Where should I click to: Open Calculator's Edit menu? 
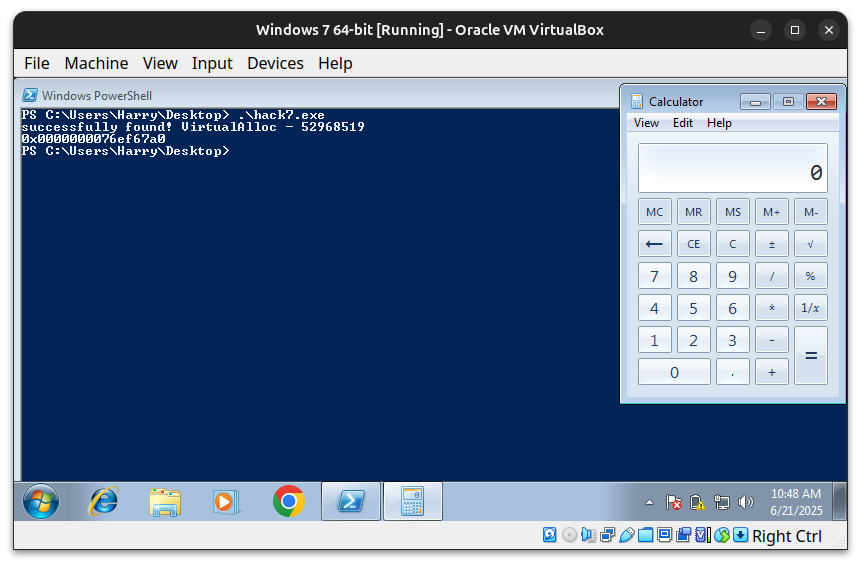[683, 123]
